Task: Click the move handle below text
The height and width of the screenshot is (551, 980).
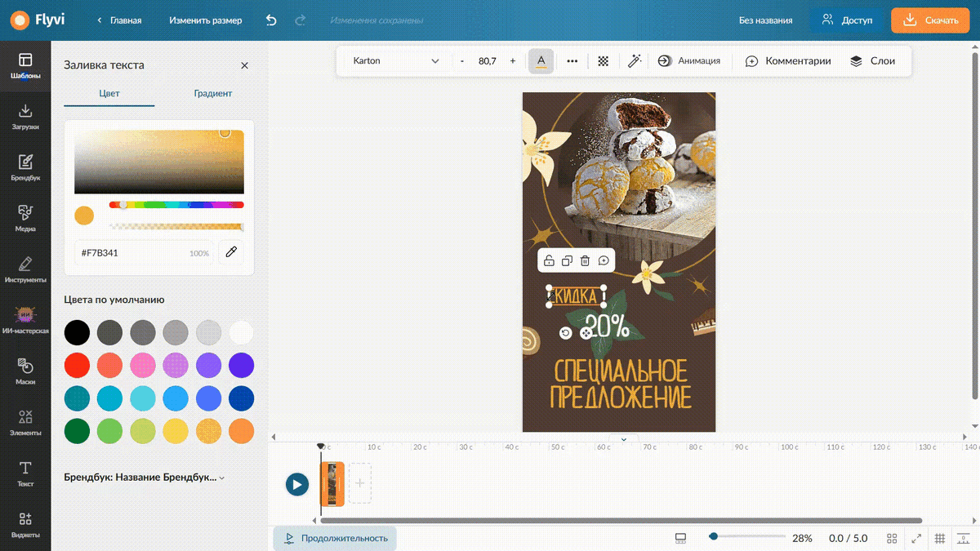Action: (586, 333)
